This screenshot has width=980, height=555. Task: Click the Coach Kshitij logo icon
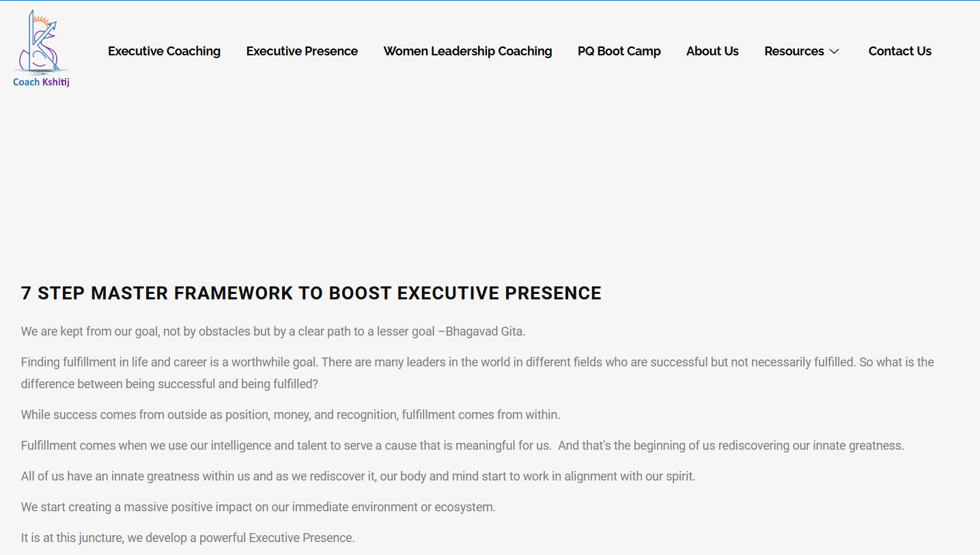click(41, 42)
